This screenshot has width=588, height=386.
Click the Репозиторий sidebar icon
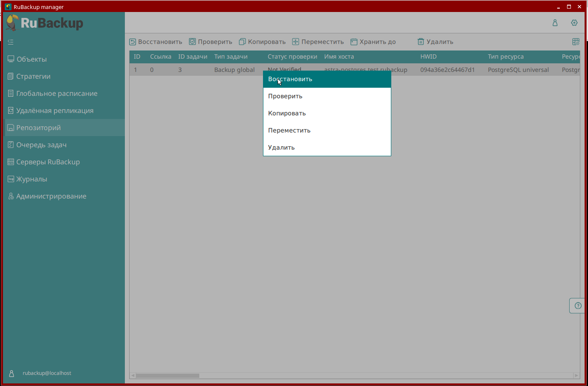(x=11, y=128)
